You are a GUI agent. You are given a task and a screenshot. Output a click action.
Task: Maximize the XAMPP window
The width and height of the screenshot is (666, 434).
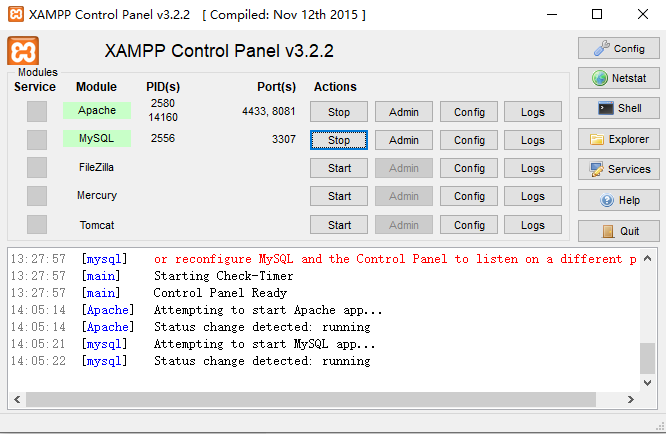tap(597, 14)
